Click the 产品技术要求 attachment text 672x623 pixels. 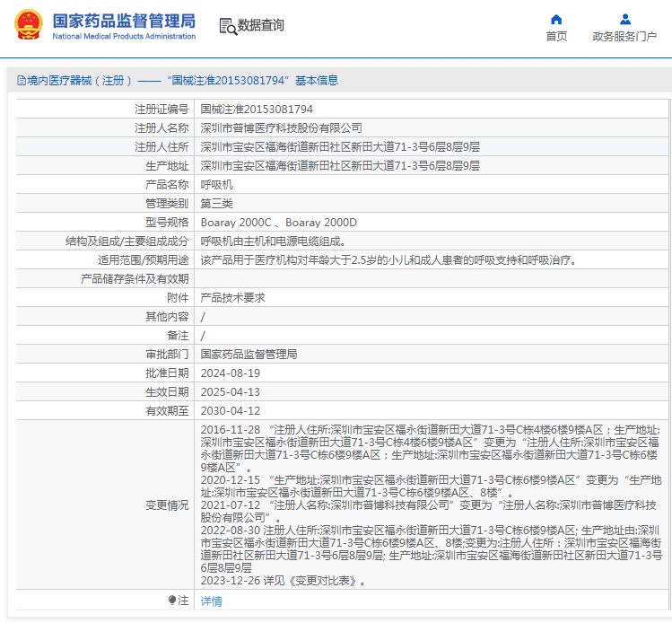coord(232,297)
